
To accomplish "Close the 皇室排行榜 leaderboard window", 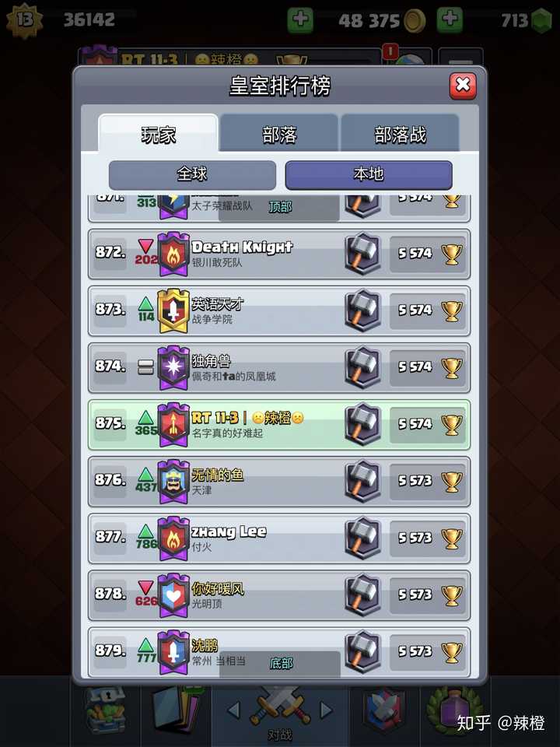I will click(462, 86).
